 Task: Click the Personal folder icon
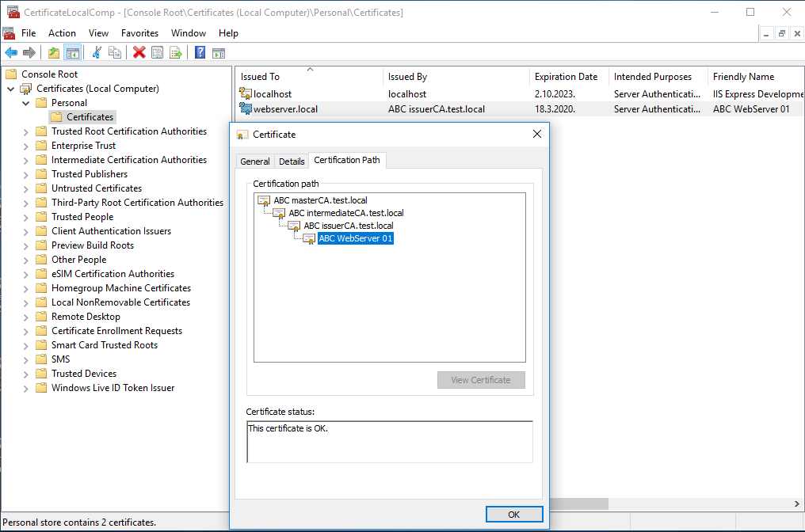[41, 103]
